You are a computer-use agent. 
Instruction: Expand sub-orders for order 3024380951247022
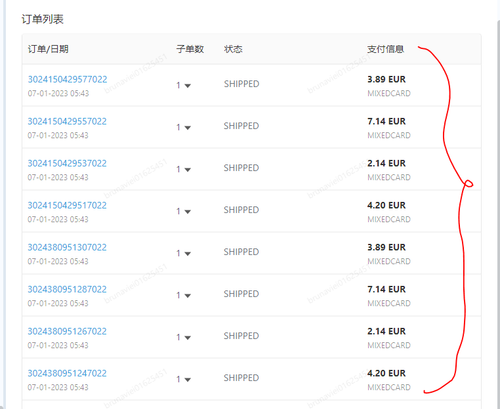pos(188,380)
